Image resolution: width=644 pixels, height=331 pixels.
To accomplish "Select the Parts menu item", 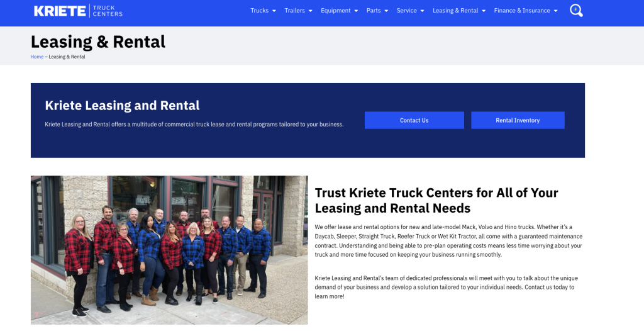I will tap(374, 11).
